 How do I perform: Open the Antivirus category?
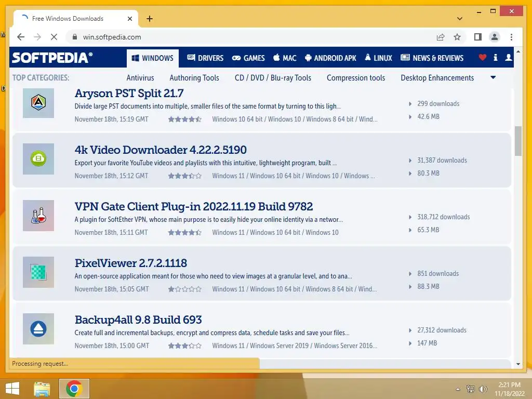(140, 78)
